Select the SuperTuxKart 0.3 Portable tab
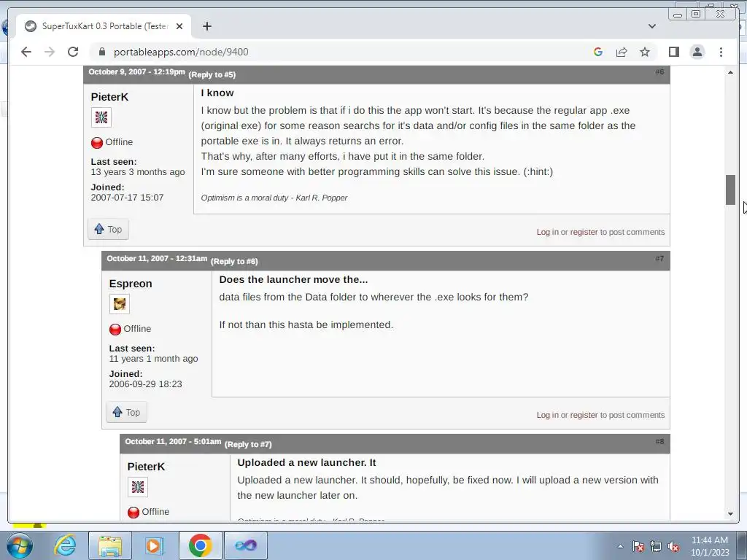 click(104, 26)
